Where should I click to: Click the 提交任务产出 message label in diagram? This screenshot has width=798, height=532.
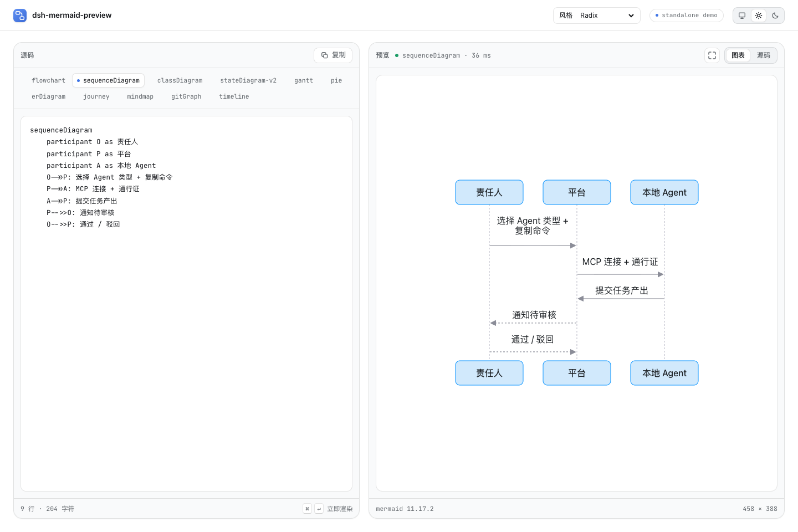(621, 290)
